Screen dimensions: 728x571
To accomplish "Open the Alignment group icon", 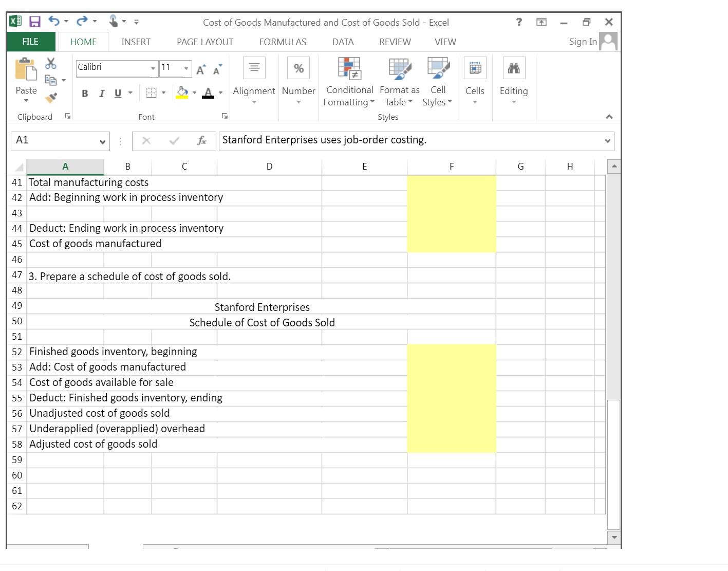I will point(254,67).
